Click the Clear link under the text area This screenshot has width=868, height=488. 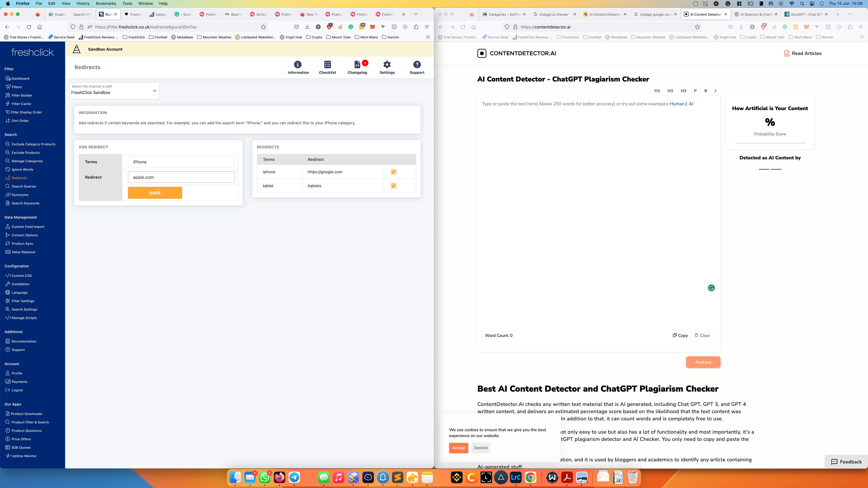pyautogui.click(x=702, y=335)
